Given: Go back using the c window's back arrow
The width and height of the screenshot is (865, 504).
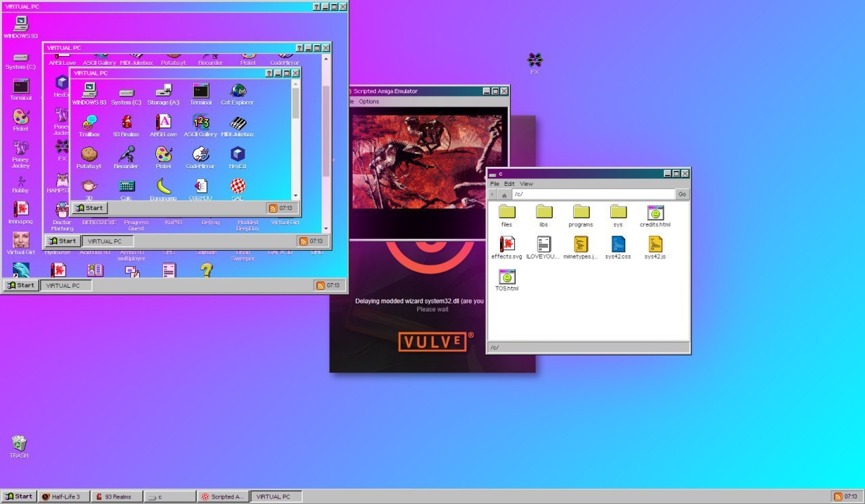Looking at the screenshot, I should 493,195.
